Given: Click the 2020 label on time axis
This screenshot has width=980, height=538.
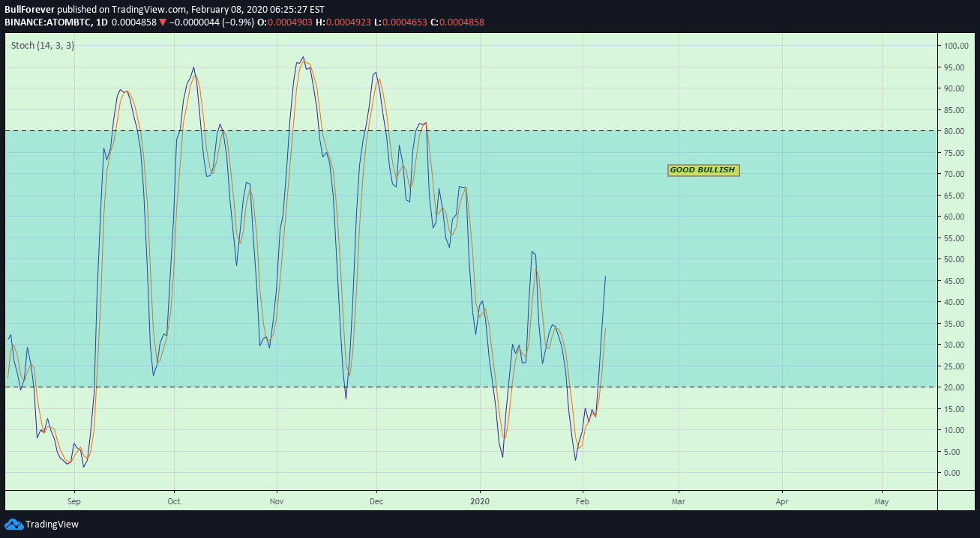Looking at the screenshot, I should tap(480, 501).
